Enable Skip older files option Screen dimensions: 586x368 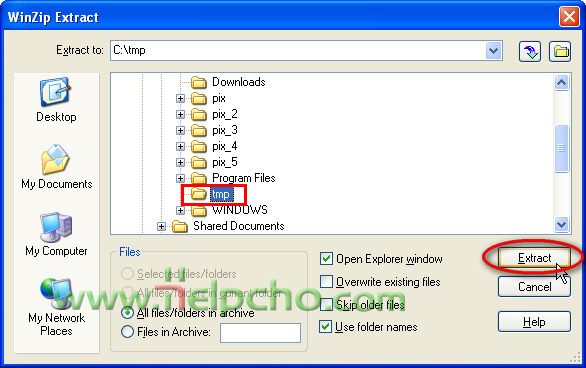326,304
